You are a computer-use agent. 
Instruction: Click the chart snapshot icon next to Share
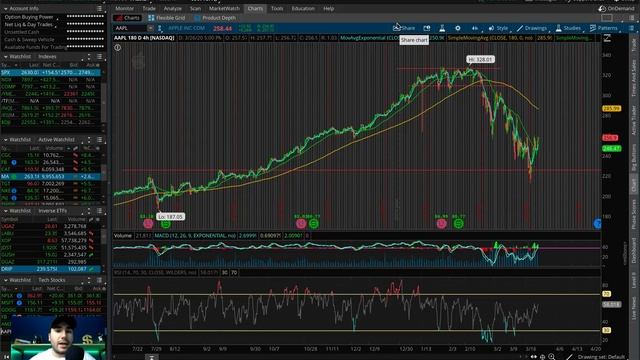(x=427, y=28)
